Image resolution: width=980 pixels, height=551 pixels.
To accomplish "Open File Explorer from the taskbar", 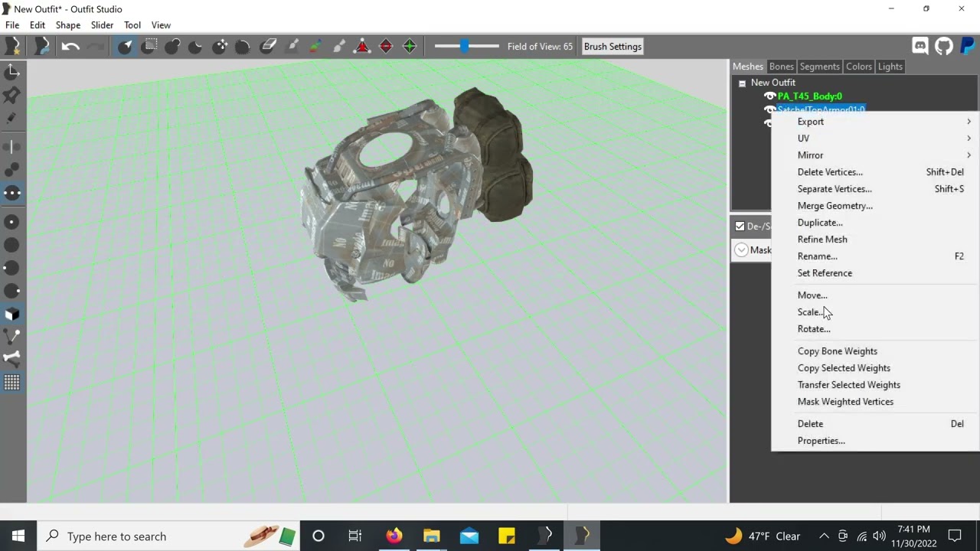I will (x=431, y=536).
